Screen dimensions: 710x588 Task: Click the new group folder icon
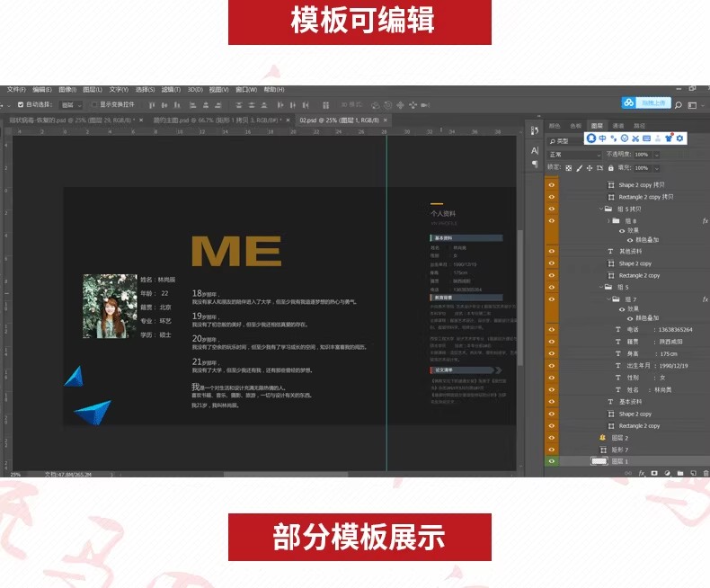coord(680,473)
